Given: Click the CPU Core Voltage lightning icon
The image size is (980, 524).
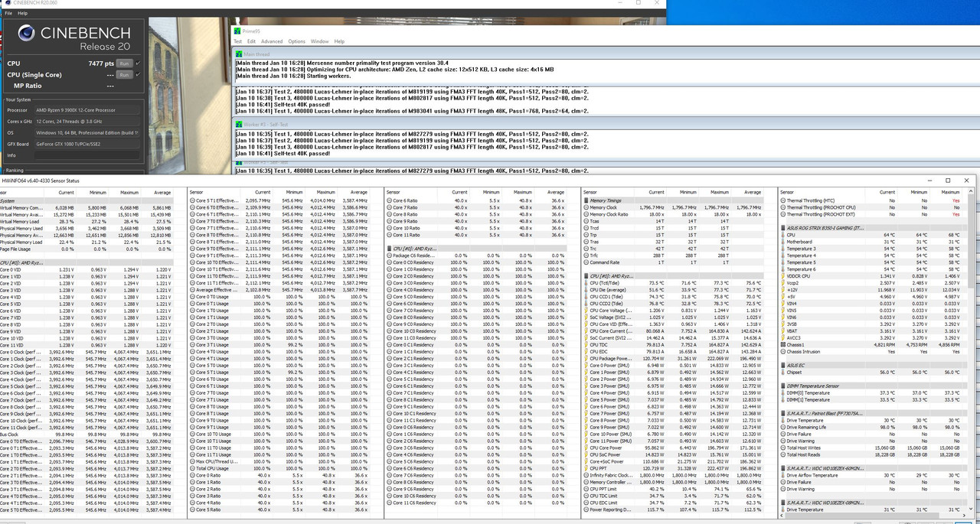Looking at the screenshot, I should pyautogui.click(x=586, y=310).
